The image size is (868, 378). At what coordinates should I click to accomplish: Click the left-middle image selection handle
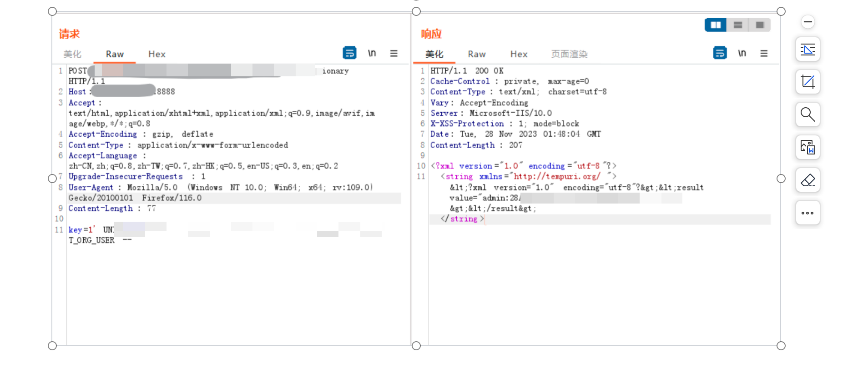point(52,179)
